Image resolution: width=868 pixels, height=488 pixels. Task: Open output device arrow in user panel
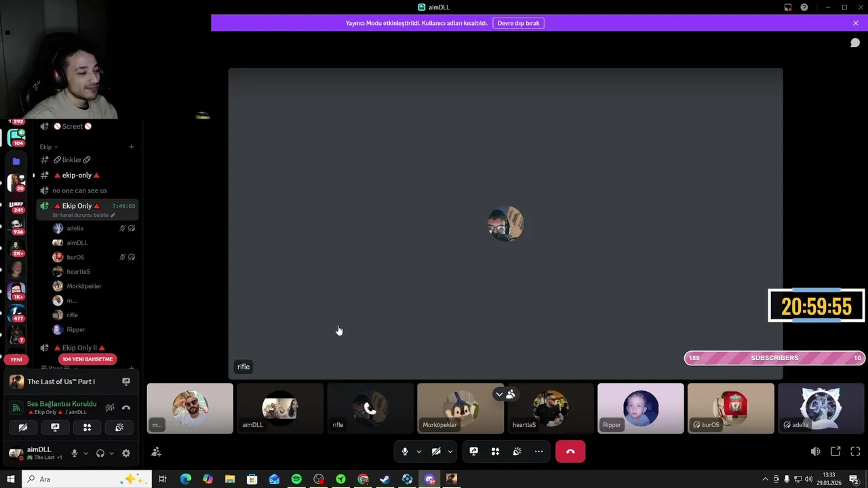click(x=111, y=453)
